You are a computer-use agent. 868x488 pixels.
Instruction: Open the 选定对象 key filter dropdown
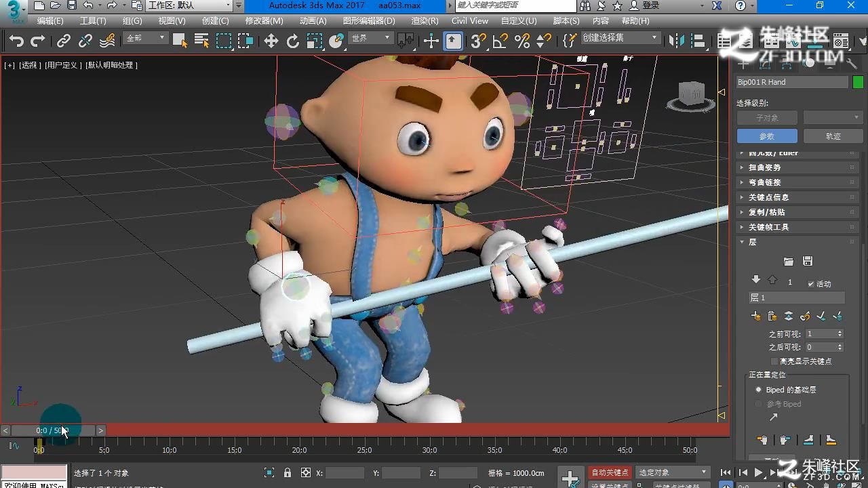pyautogui.click(x=673, y=472)
